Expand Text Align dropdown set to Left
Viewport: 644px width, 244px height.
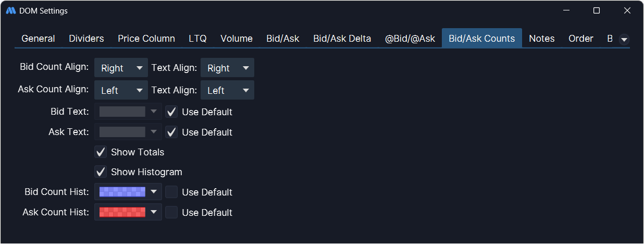[x=227, y=90]
